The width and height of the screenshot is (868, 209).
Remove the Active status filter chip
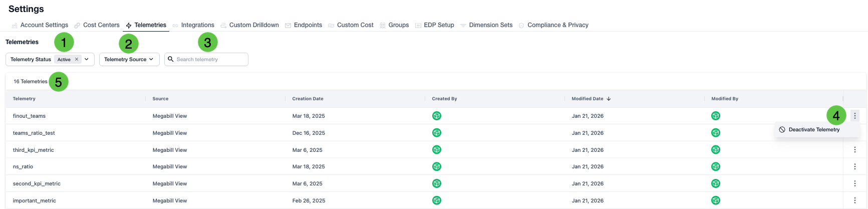click(x=77, y=59)
